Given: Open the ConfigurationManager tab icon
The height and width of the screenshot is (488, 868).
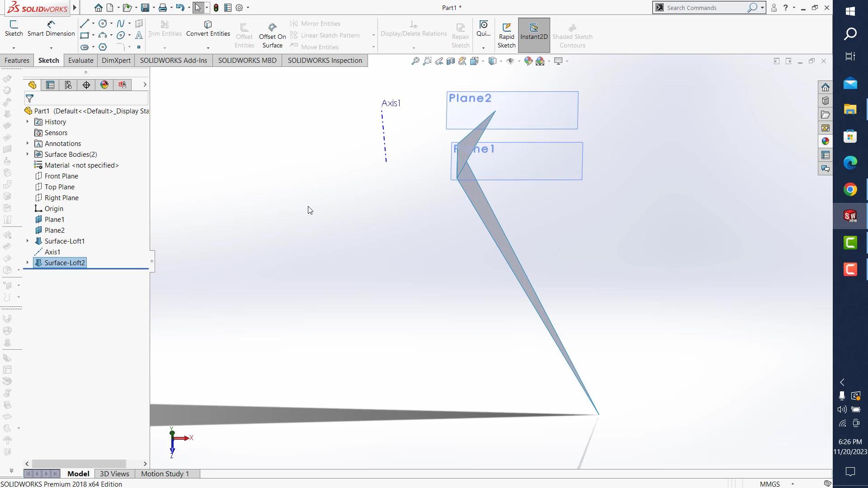Looking at the screenshot, I should (x=68, y=85).
